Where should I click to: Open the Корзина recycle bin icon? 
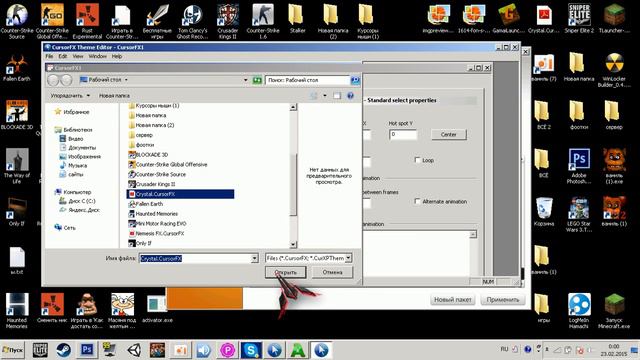click(x=544, y=211)
